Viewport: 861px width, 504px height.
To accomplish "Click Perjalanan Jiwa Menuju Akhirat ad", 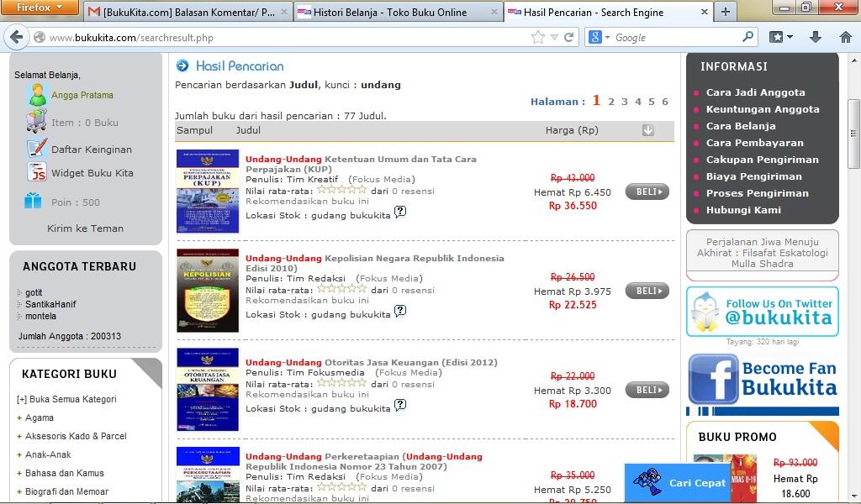I will 762,253.
